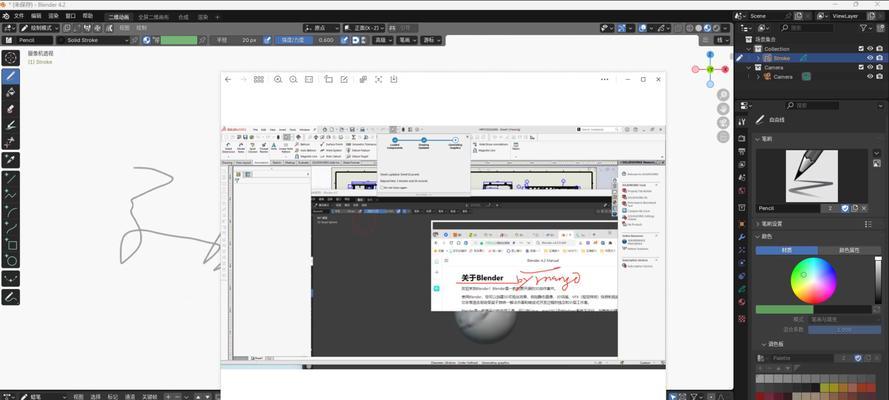The width and height of the screenshot is (889, 400).
Task: Select the Erase tool
Action: pyautogui.click(x=11, y=109)
